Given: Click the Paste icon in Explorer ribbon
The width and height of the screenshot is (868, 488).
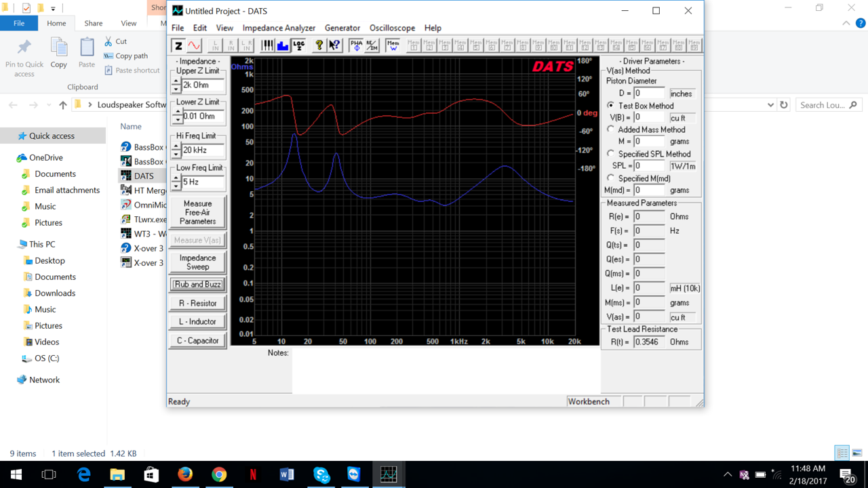Looking at the screenshot, I should click(x=87, y=53).
